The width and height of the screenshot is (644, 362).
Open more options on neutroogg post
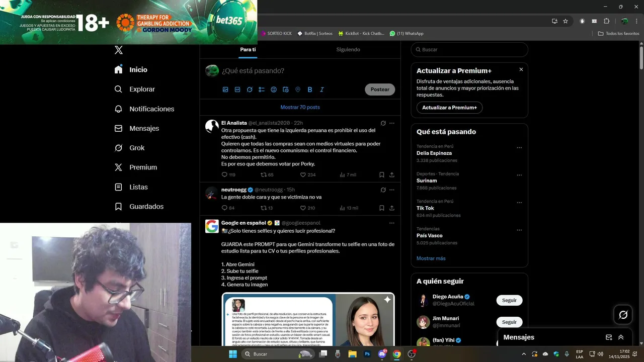(392, 190)
